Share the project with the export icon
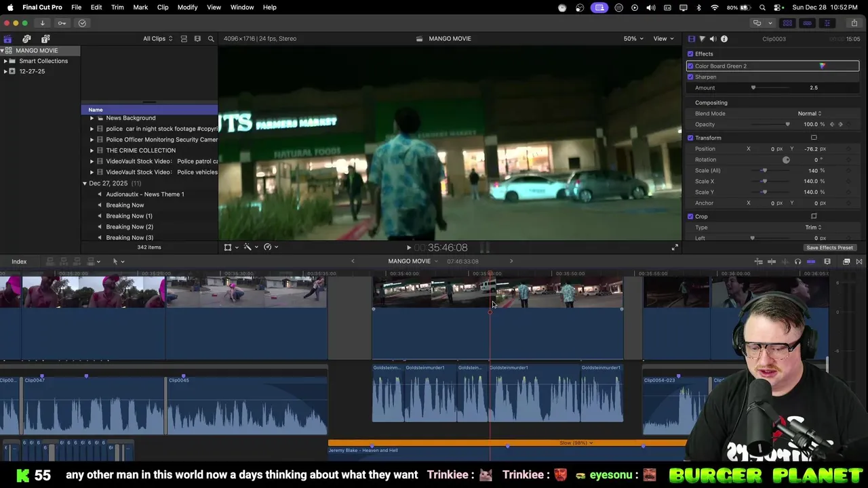 tap(854, 23)
